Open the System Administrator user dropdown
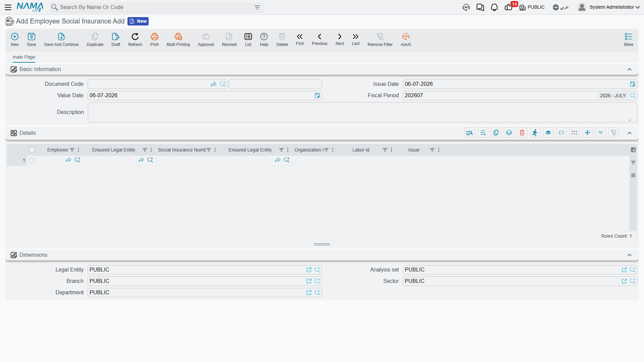This screenshot has width=644, height=362. [609, 7]
